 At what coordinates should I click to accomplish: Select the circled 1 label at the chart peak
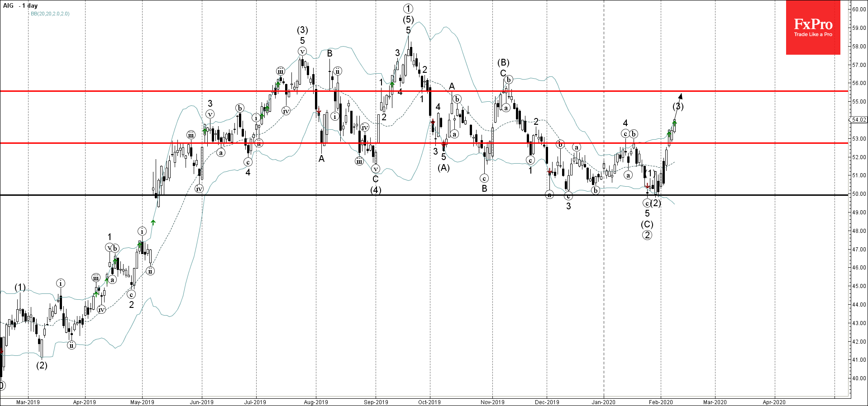click(x=408, y=9)
